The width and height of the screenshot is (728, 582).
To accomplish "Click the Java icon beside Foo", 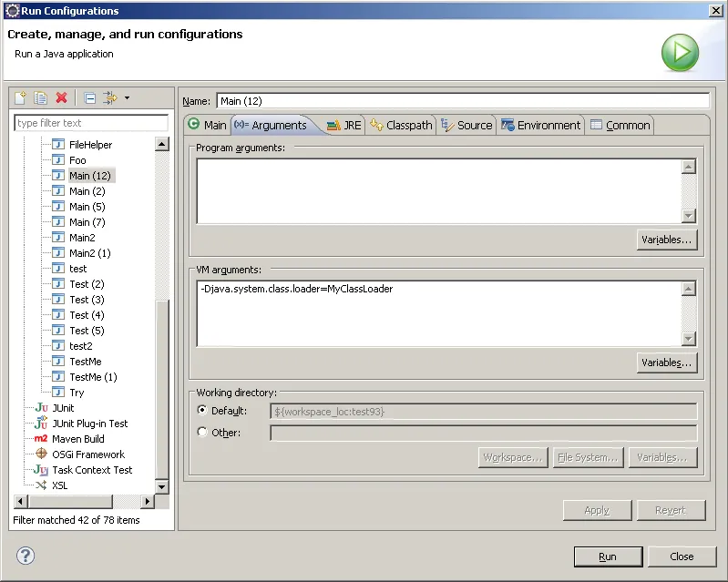I will point(58,160).
